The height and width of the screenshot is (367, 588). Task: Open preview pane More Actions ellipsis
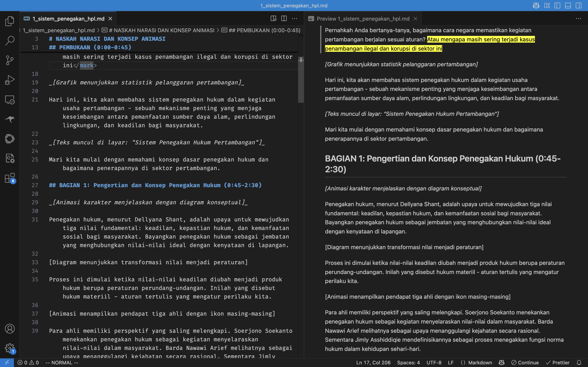[579, 19]
